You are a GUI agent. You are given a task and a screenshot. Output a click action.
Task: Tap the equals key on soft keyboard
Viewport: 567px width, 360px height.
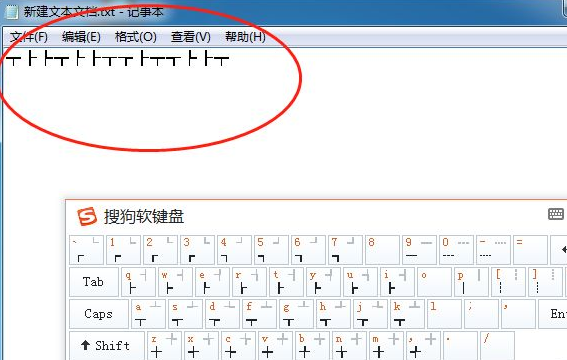pos(530,250)
